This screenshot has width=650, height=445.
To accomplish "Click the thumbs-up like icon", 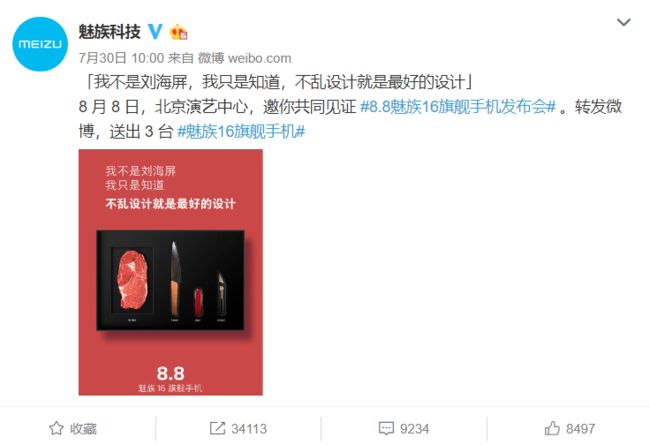I will pyautogui.click(x=552, y=428).
